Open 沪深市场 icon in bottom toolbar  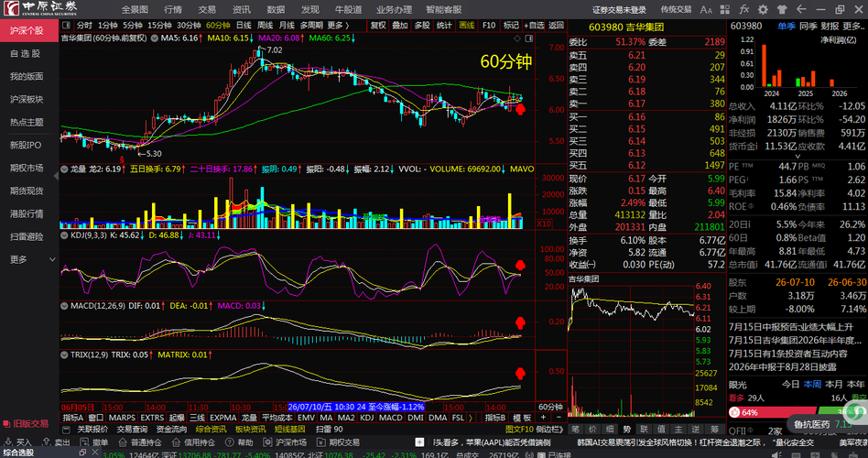pos(267,442)
